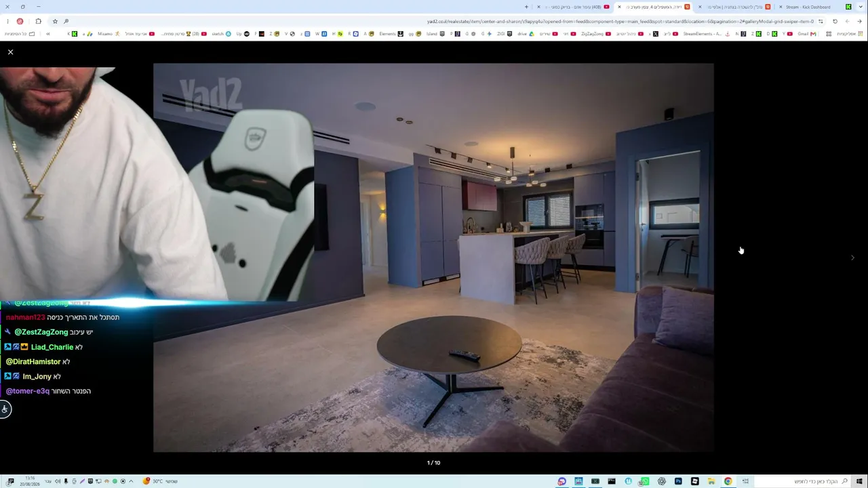
Task: Open the terminal app on the taskbar
Action: (x=612, y=481)
